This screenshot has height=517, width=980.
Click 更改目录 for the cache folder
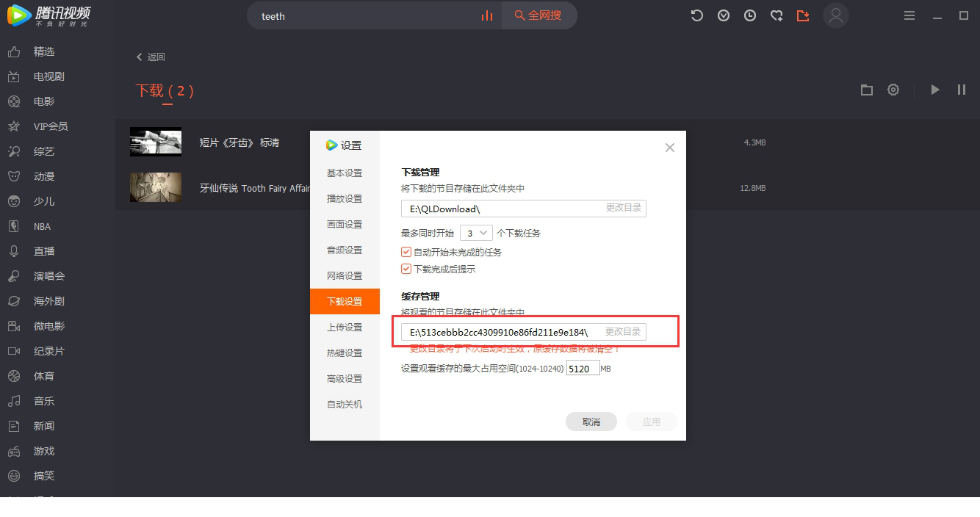point(622,331)
